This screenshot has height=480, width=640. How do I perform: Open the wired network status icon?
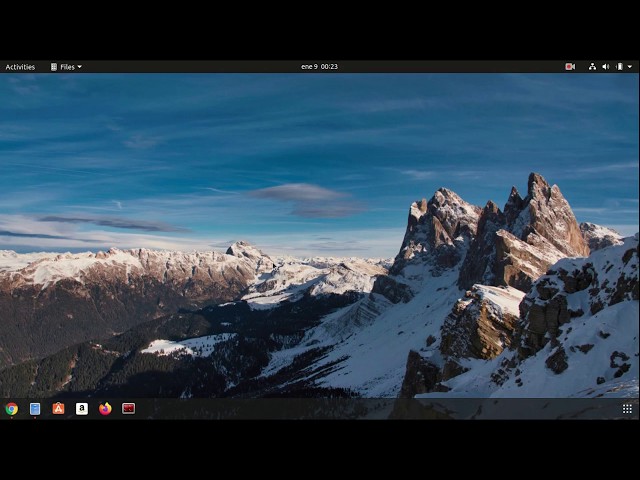coord(592,67)
